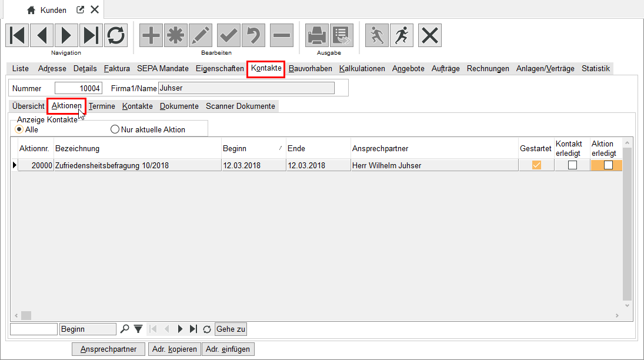Screen dimensions: 644x360
Task: Click the magnifier search icon below the table
Action: point(125,329)
